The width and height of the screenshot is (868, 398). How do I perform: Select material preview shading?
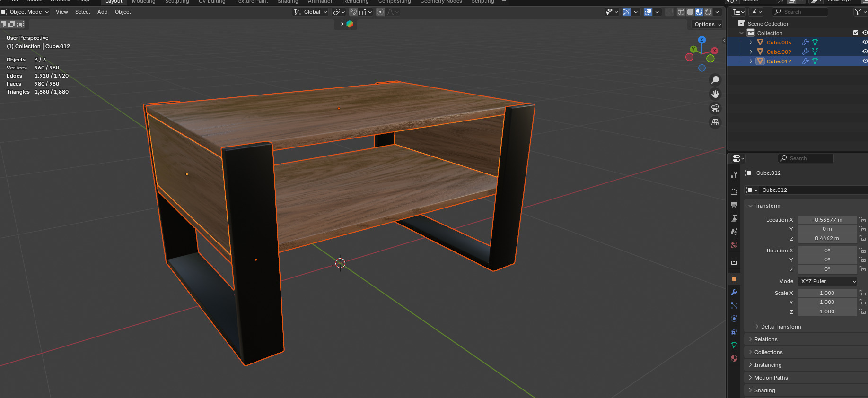click(x=699, y=12)
